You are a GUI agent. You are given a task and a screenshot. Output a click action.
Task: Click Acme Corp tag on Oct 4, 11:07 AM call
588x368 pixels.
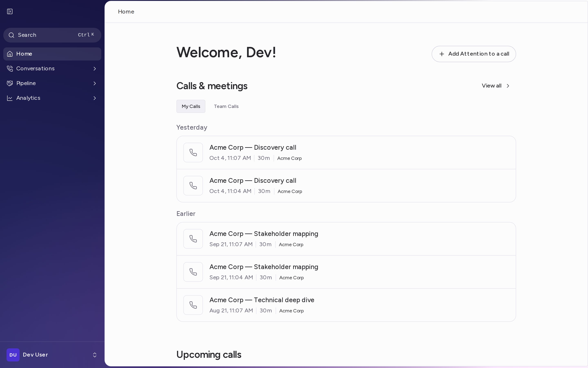(x=289, y=158)
